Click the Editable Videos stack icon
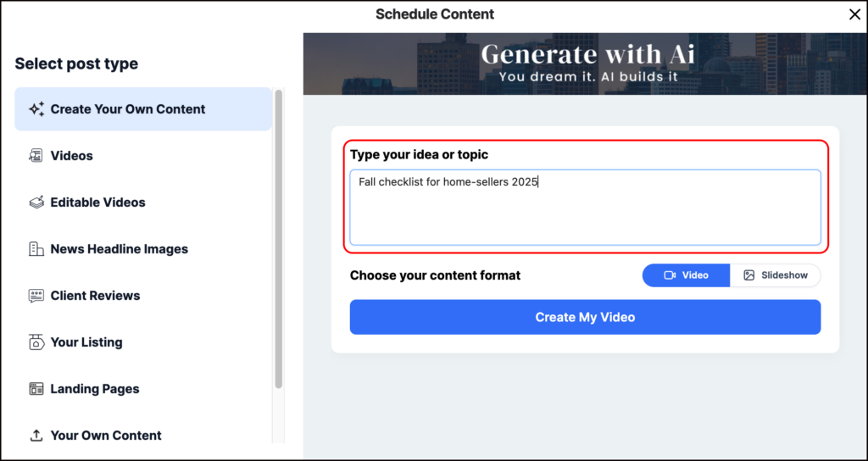This screenshot has height=461, width=868. (x=36, y=203)
